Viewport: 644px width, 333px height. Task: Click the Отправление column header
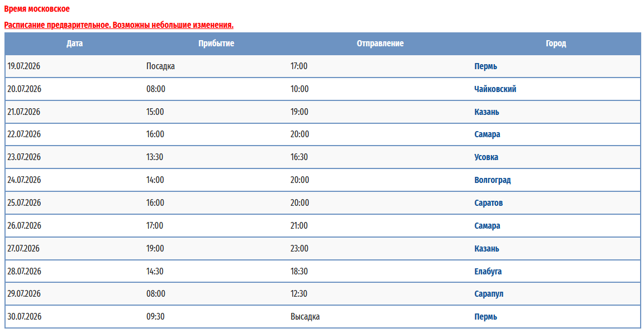pos(380,44)
